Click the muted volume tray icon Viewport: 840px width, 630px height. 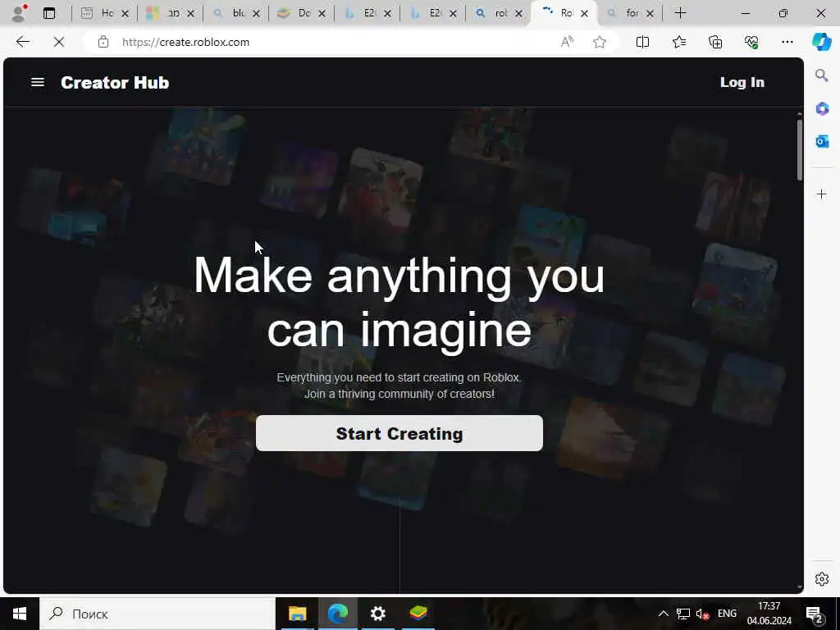(x=702, y=614)
